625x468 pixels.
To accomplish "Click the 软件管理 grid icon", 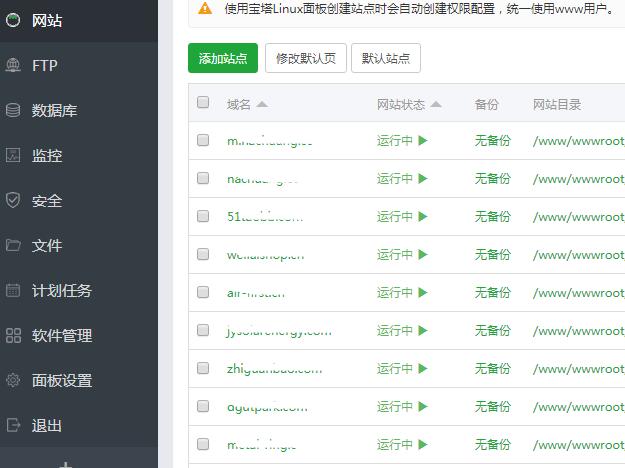I will (13, 336).
